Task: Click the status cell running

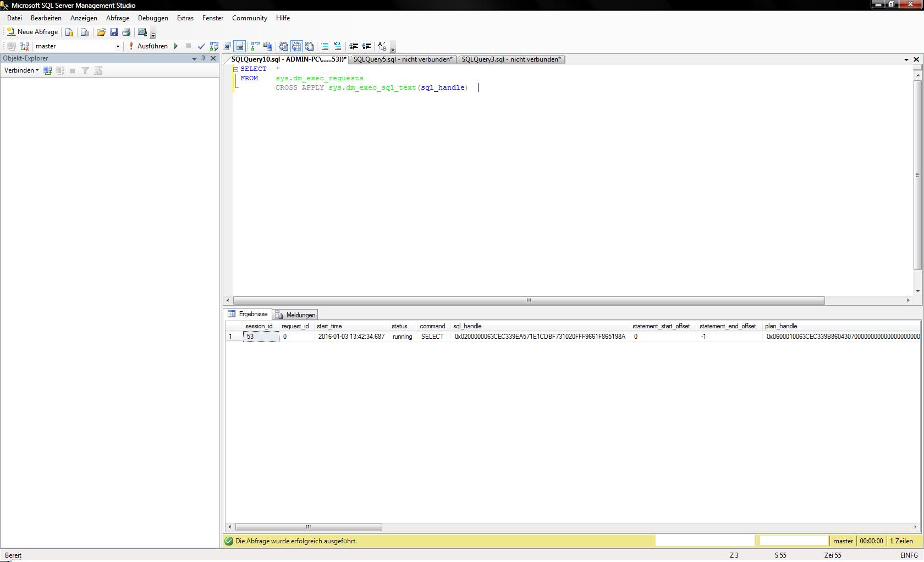Action: (402, 337)
